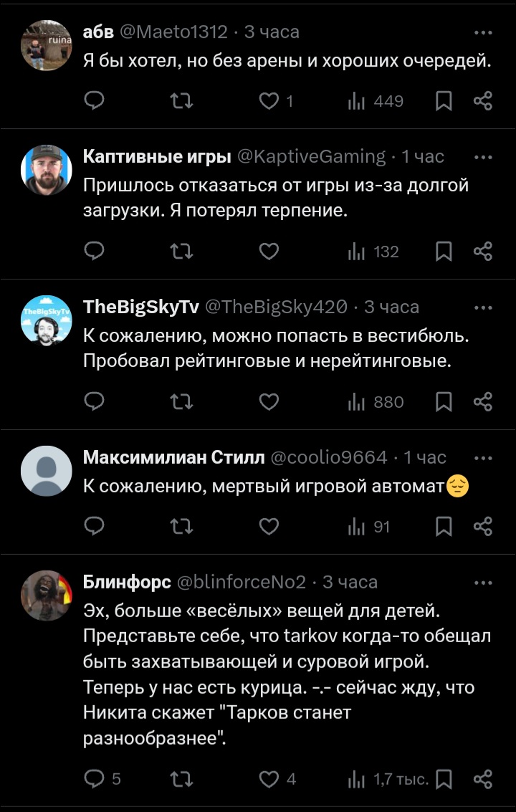
Task: Bookmark the Блинфорс tweet
Action: point(444,779)
